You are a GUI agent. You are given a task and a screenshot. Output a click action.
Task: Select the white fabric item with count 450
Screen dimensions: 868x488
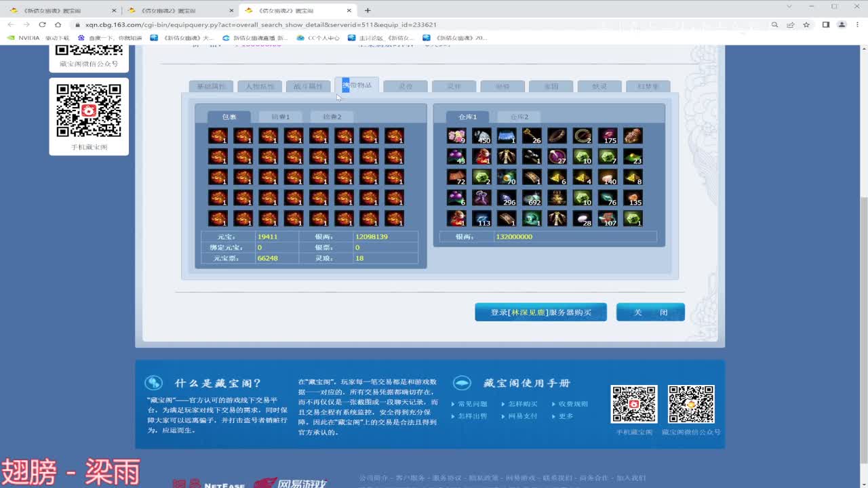point(481,135)
